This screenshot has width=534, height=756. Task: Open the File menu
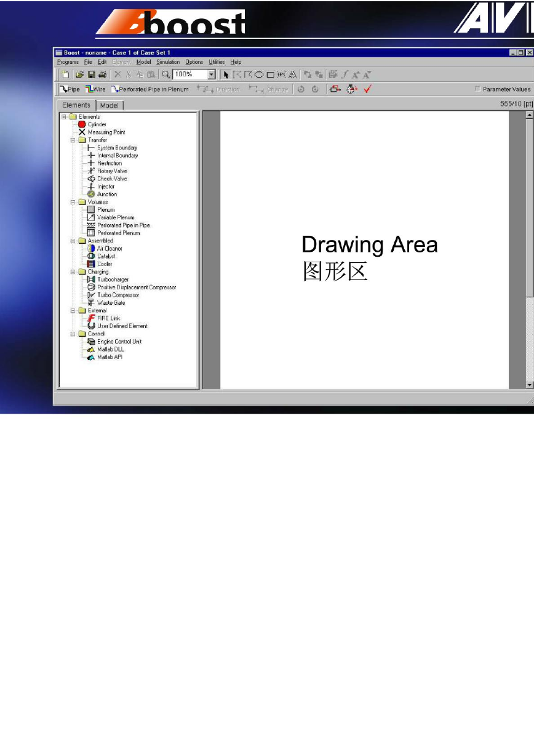tap(88, 62)
